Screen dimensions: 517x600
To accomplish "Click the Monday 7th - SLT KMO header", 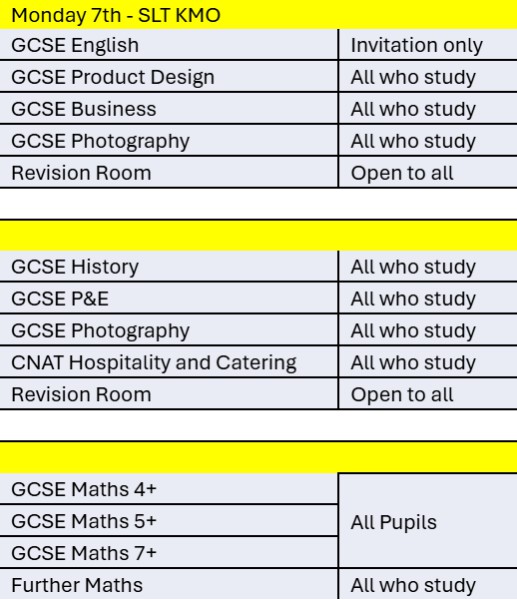I will pyautogui.click(x=258, y=15).
